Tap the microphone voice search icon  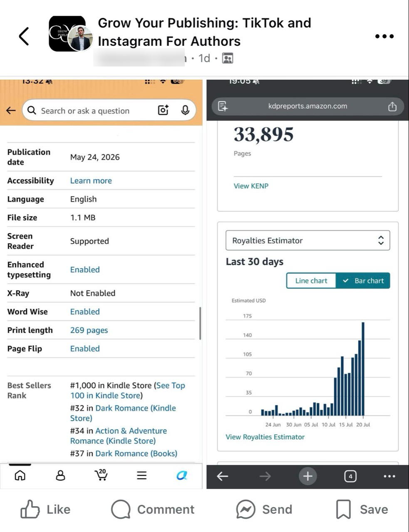[185, 110]
